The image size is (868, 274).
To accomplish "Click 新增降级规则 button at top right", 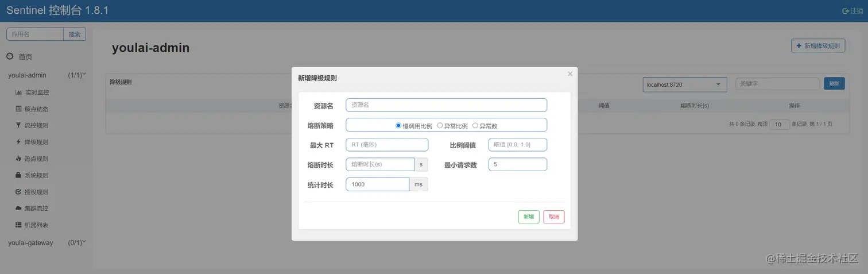I will (818, 46).
